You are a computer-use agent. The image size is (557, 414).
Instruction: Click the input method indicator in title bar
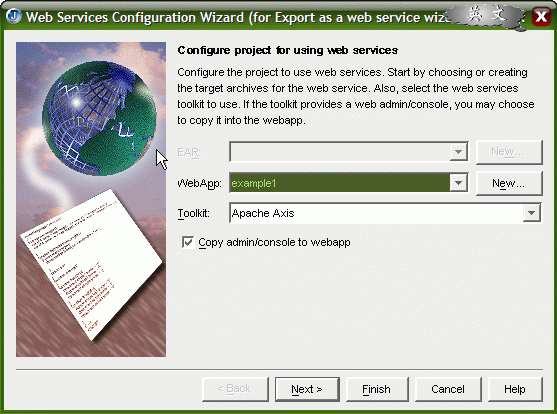(486, 16)
